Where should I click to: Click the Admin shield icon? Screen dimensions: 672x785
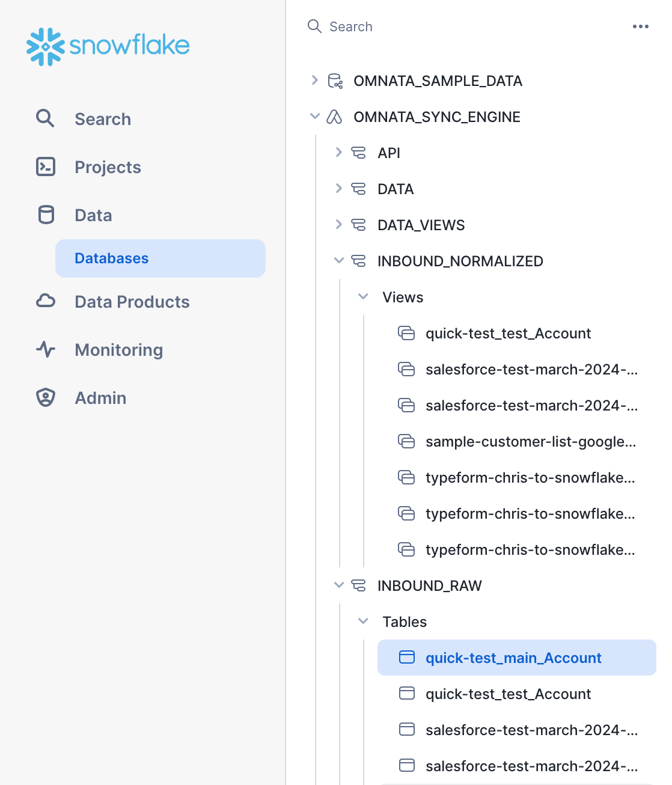[46, 397]
